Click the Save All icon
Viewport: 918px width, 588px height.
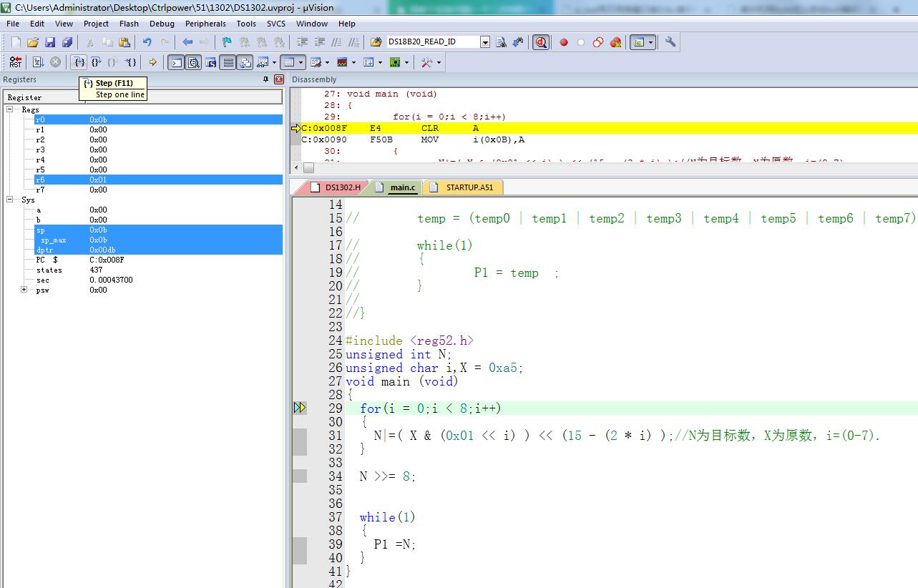[67, 42]
